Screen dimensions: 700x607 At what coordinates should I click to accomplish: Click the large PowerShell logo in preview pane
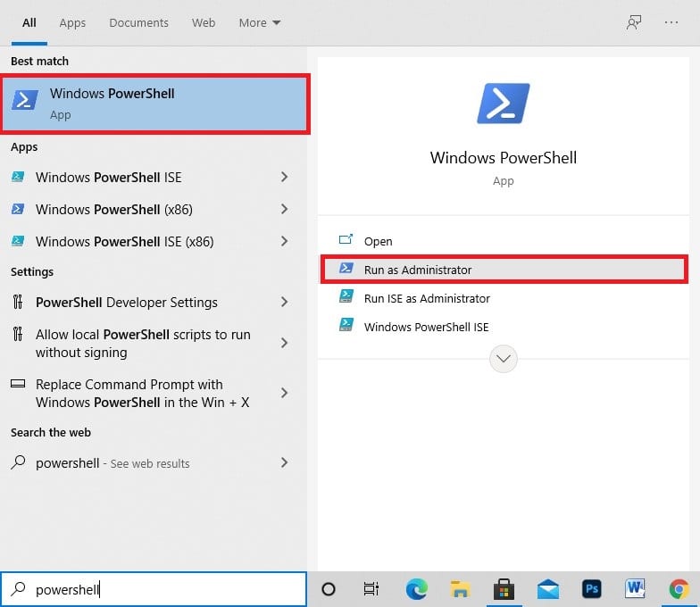click(x=504, y=104)
